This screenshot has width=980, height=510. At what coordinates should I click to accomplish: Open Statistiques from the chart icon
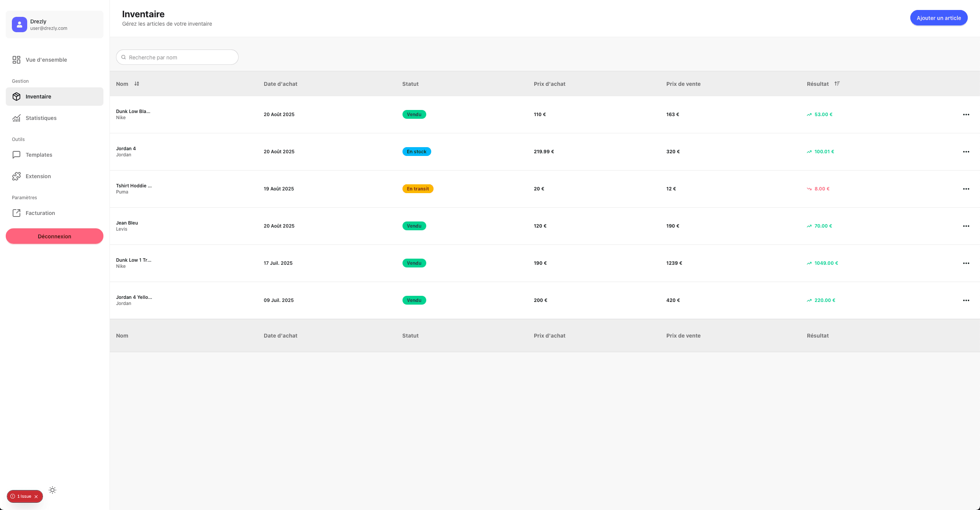tap(16, 118)
